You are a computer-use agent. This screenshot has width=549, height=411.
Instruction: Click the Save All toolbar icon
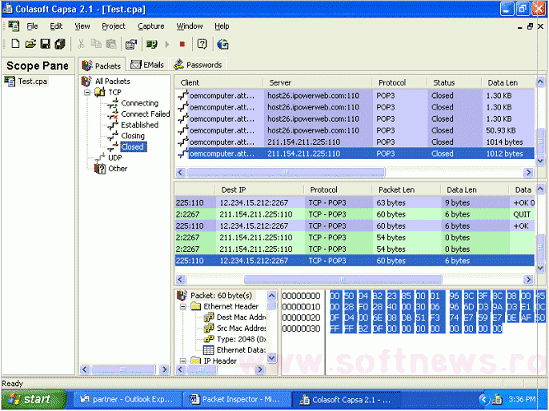point(60,44)
